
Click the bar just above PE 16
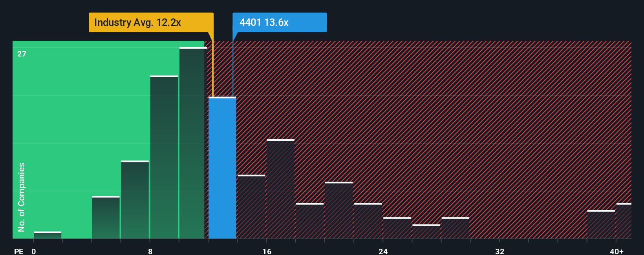280,189
